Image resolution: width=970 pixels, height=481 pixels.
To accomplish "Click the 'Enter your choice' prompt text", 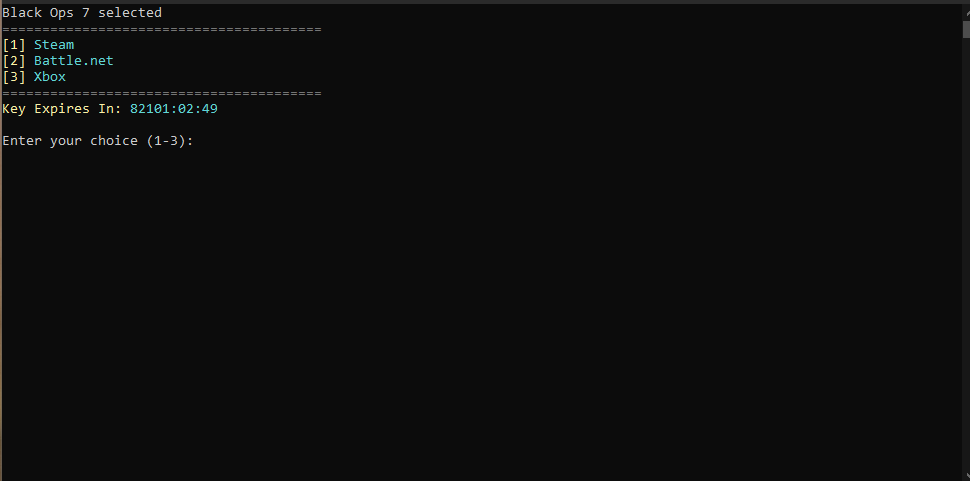I will pos(70,141).
